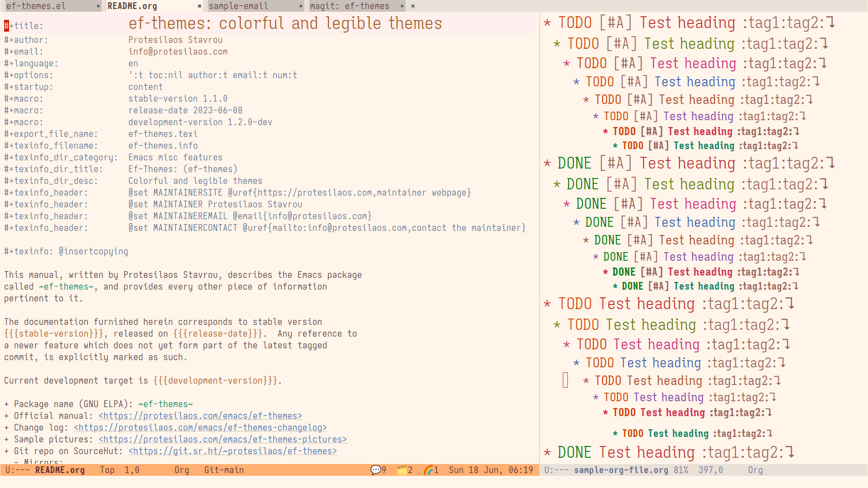Click hollow cursor box in right pane

[565, 380]
